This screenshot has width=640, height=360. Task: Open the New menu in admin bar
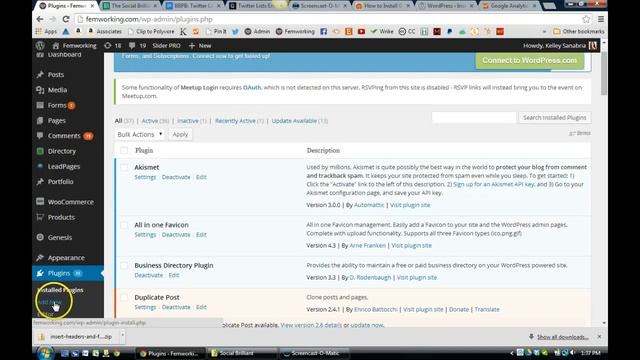tap(200, 46)
